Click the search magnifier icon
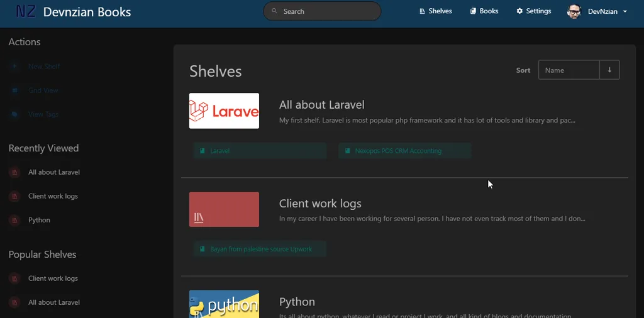The width and height of the screenshot is (644, 318). coord(274,11)
